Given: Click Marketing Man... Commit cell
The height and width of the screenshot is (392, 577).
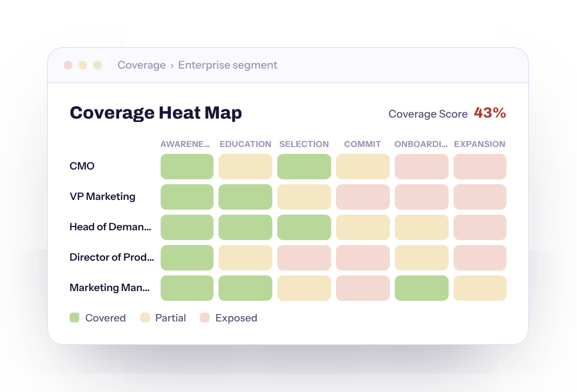Looking at the screenshot, I should coord(363,288).
